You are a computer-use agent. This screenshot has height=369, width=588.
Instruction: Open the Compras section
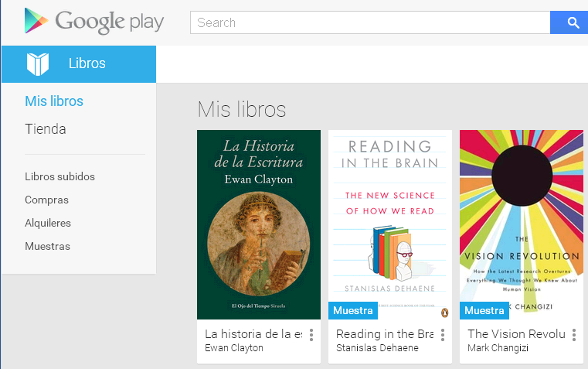click(46, 200)
